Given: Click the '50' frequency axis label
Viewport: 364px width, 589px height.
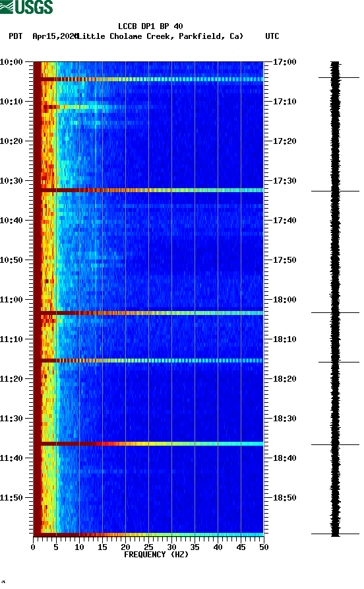Looking at the screenshot, I should (264, 547).
